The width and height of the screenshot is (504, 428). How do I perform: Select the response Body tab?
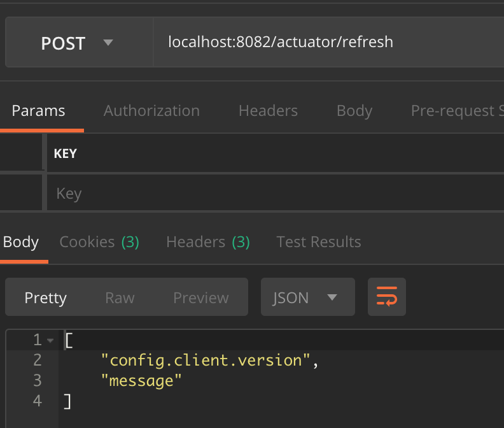[x=21, y=242]
